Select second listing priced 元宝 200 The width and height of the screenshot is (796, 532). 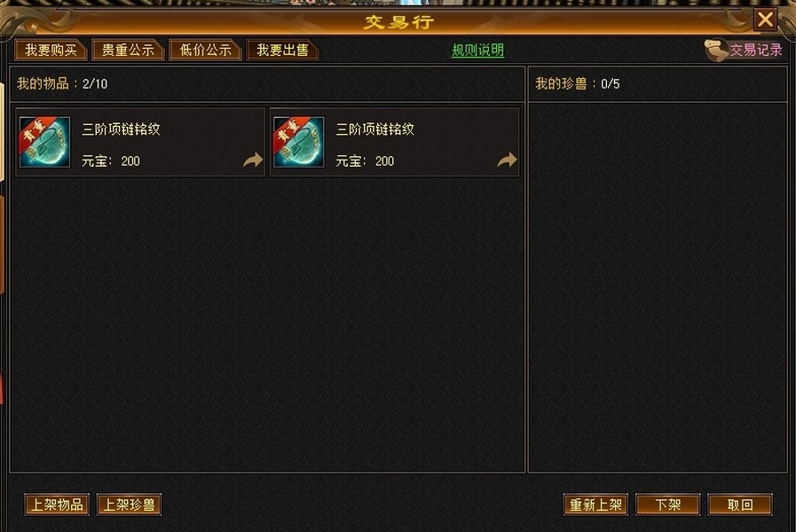coord(394,142)
